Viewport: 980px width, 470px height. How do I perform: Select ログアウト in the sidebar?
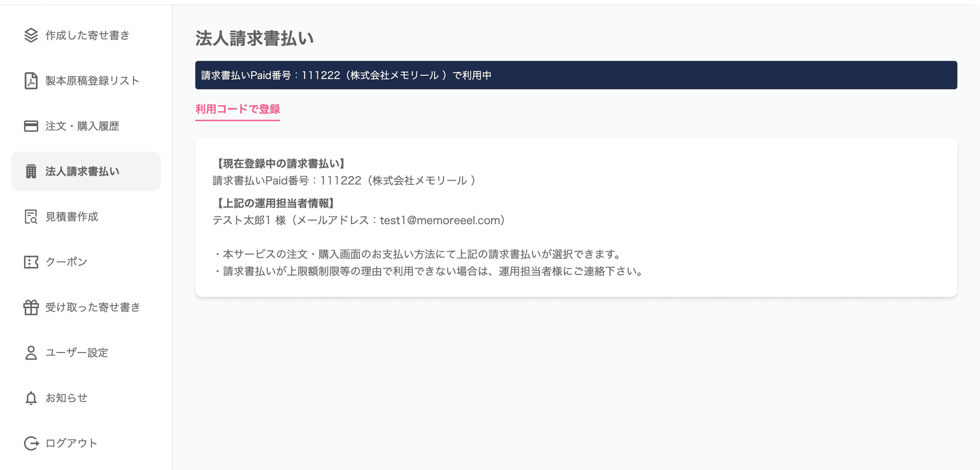[x=86, y=443]
